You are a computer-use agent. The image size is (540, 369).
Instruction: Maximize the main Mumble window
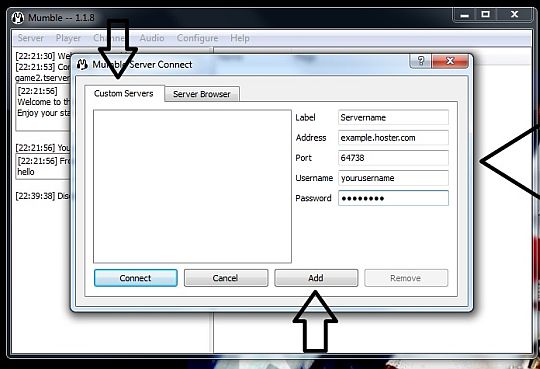coord(486,15)
